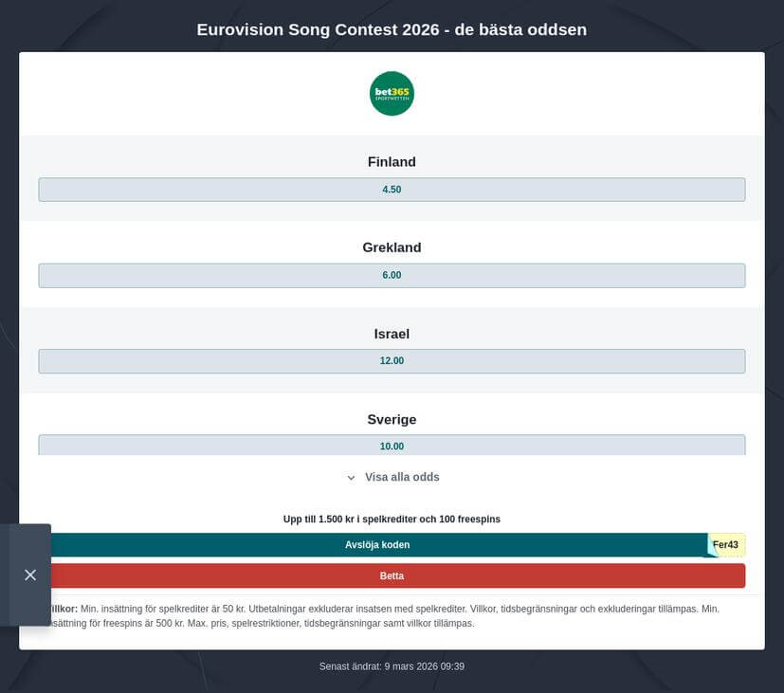Click the Grekland heading
This screenshot has height=693, width=784.
pos(392,246)
